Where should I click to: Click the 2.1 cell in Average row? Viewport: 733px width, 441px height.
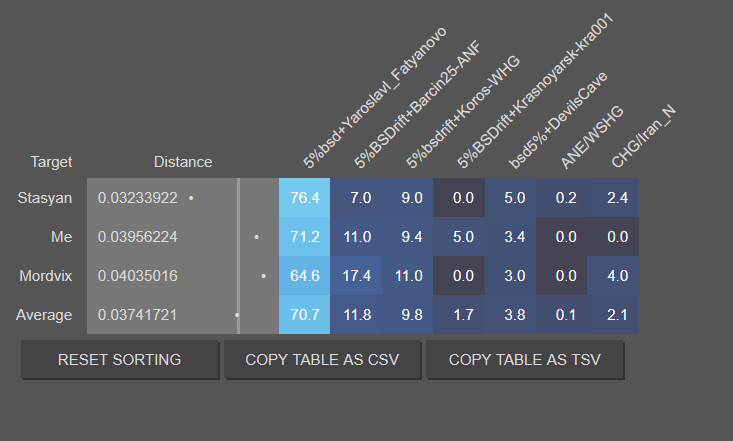613,314
